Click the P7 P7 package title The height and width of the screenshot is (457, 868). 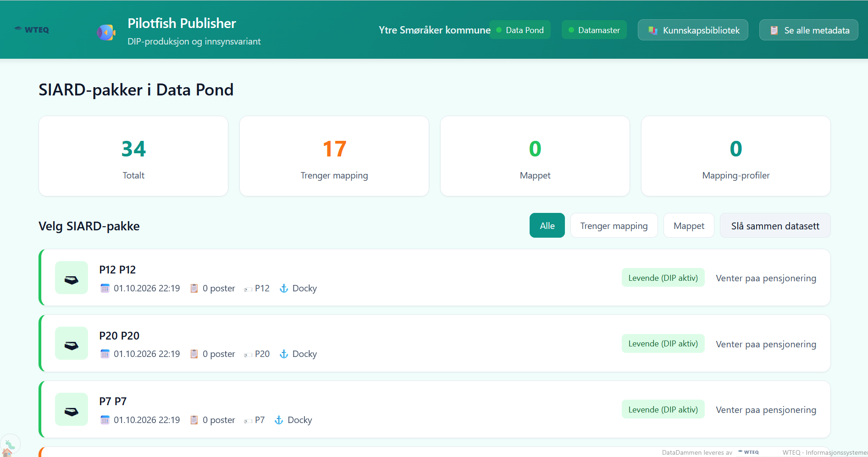[x=113, y=401]
